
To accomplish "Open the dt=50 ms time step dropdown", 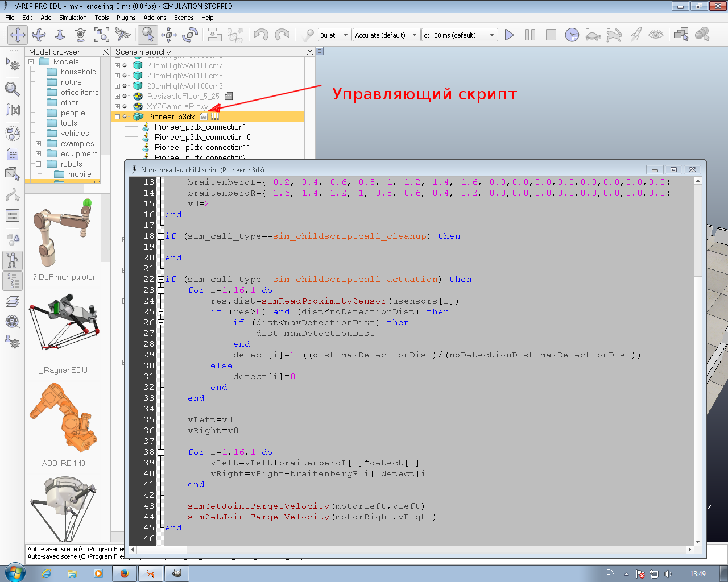I will coord(460,35).
